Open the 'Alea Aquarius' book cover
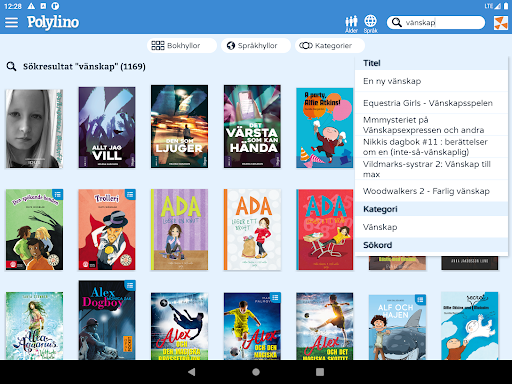 [34, 326]
